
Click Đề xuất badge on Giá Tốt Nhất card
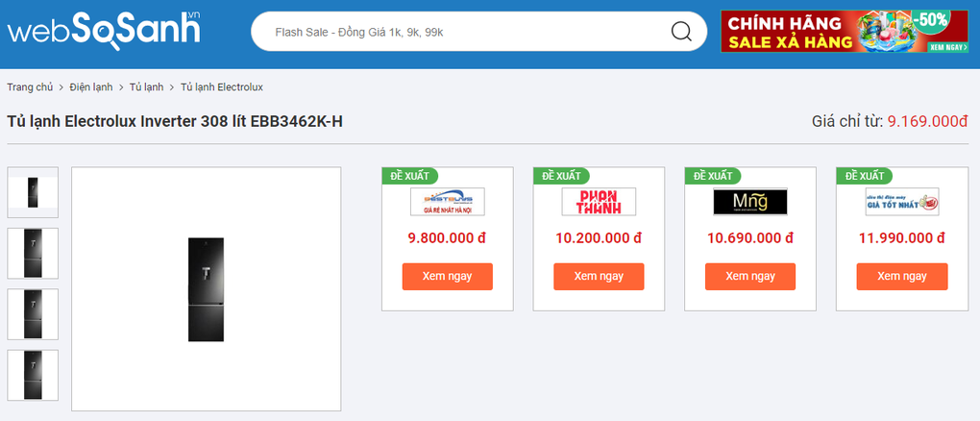865,176
